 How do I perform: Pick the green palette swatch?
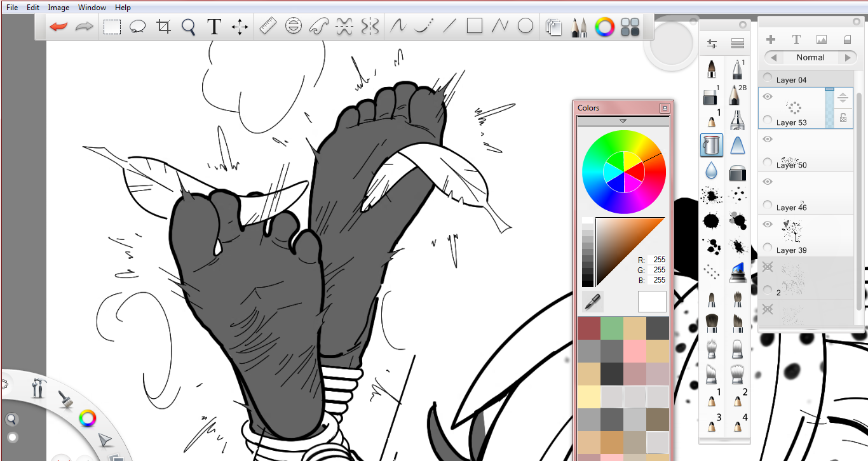coord(611,328)
